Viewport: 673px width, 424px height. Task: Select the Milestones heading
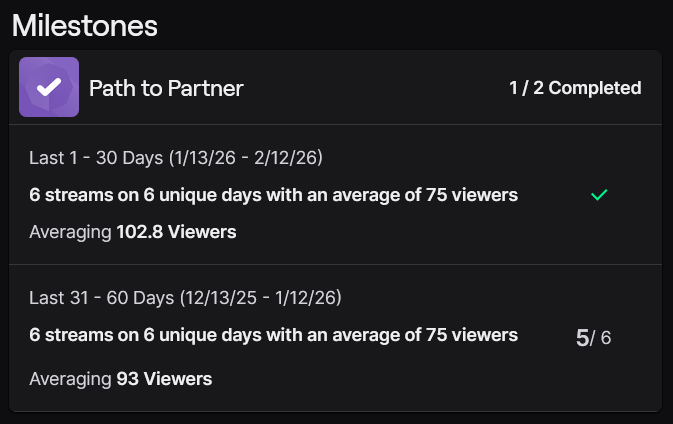tap(85, 25)
